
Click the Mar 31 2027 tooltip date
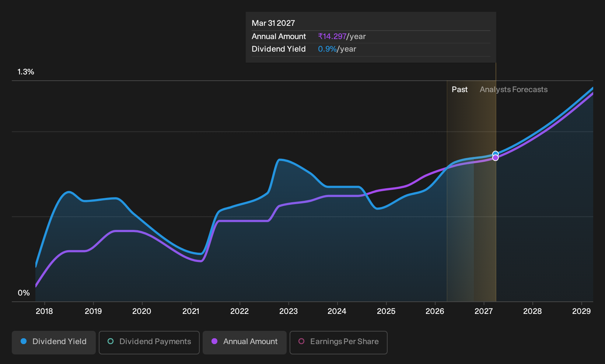tap(273, 23)
